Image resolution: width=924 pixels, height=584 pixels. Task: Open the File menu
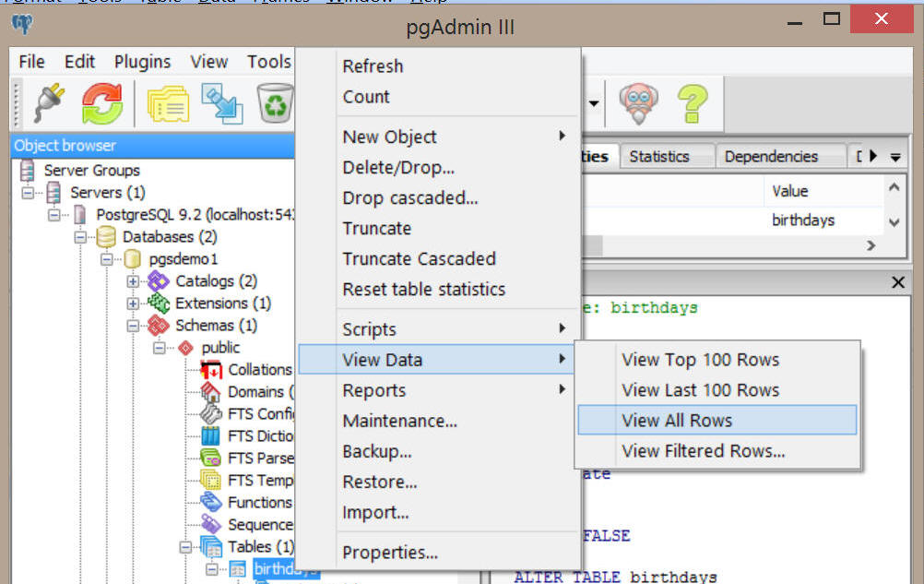(32, 62)
